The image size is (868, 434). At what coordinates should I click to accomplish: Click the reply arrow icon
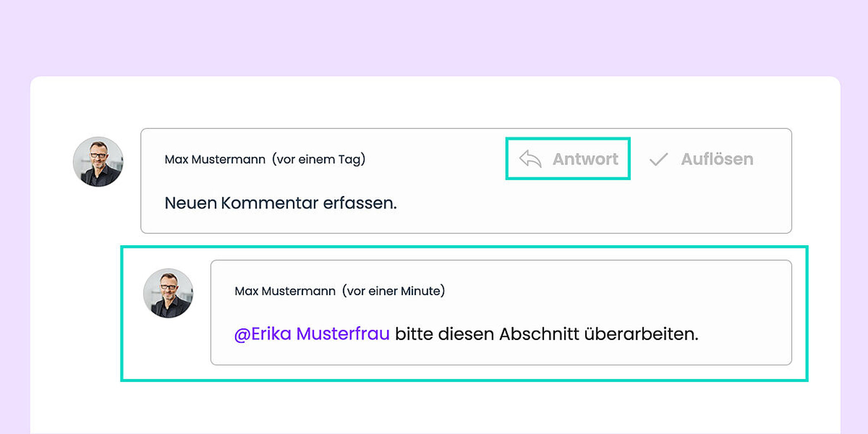pos(530,159)
